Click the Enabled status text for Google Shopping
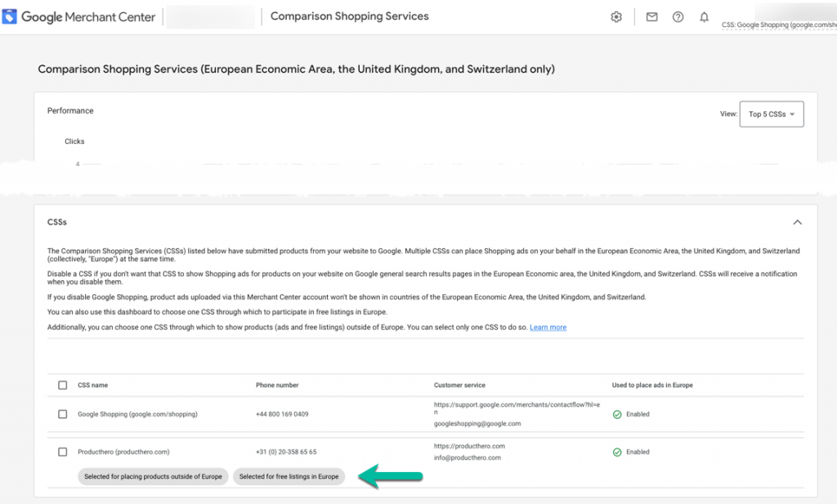837x504 pixels. pos(638,414)
